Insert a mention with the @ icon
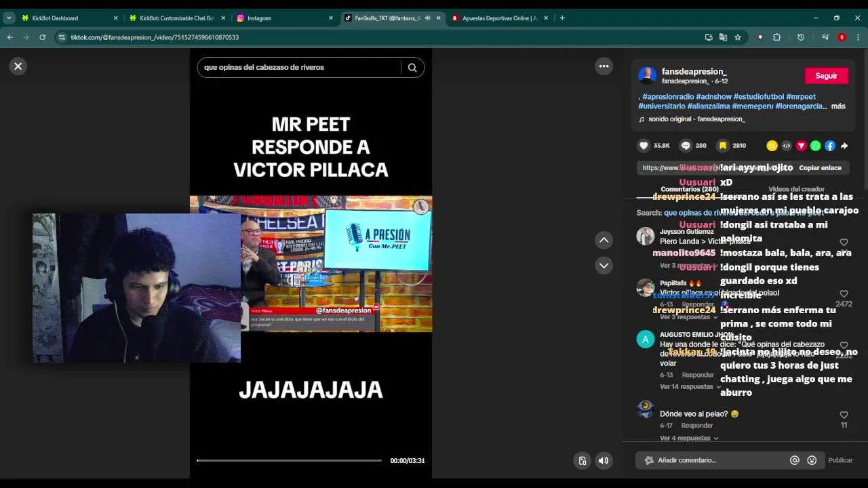 tap(795, 460)
